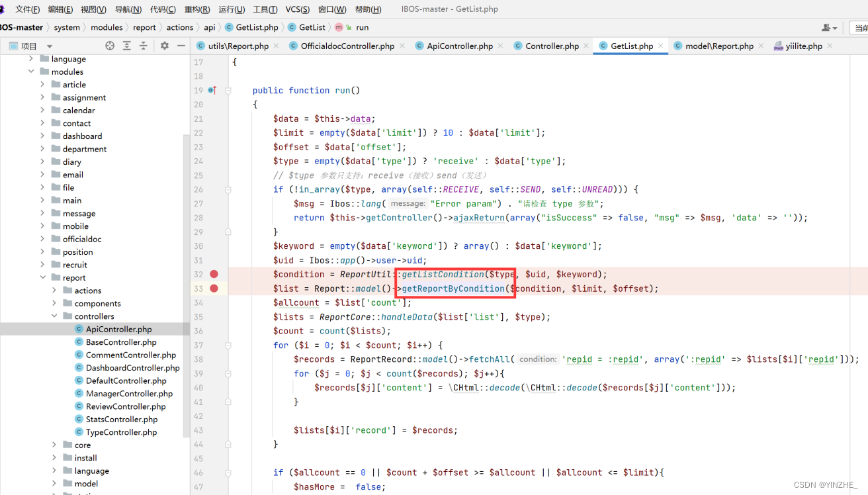This screenshot has width=868, height=495.
Task: Select ApiController.php in project tree
Action: click(x=118, y=329)
